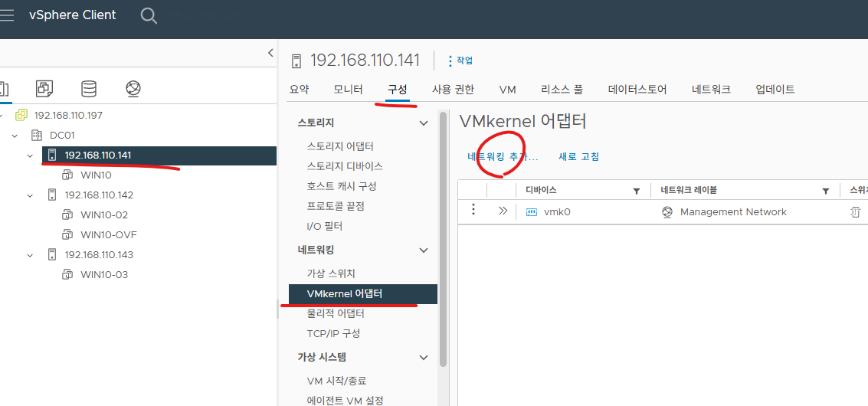The height and width of the screenshot is (406, 868).
Task: Collapse the navigator pane arrow
Action: click(270, 53)
